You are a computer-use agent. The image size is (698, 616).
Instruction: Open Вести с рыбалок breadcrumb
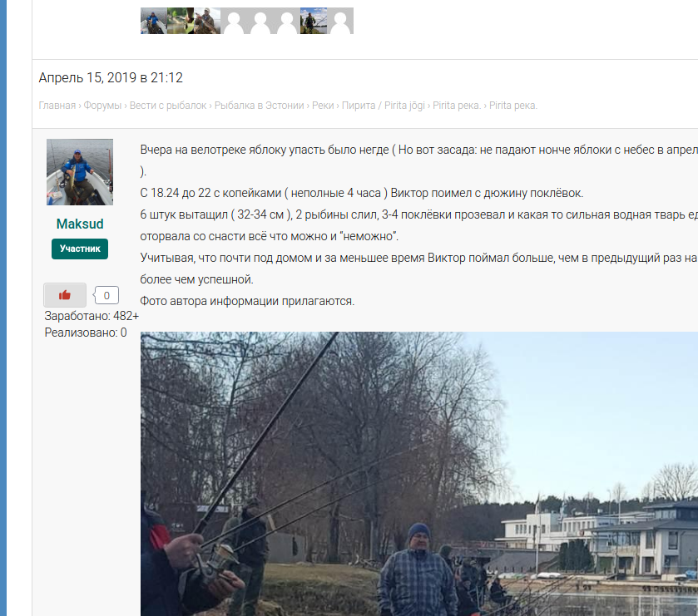pyautogui.click(x=168, y=106)
